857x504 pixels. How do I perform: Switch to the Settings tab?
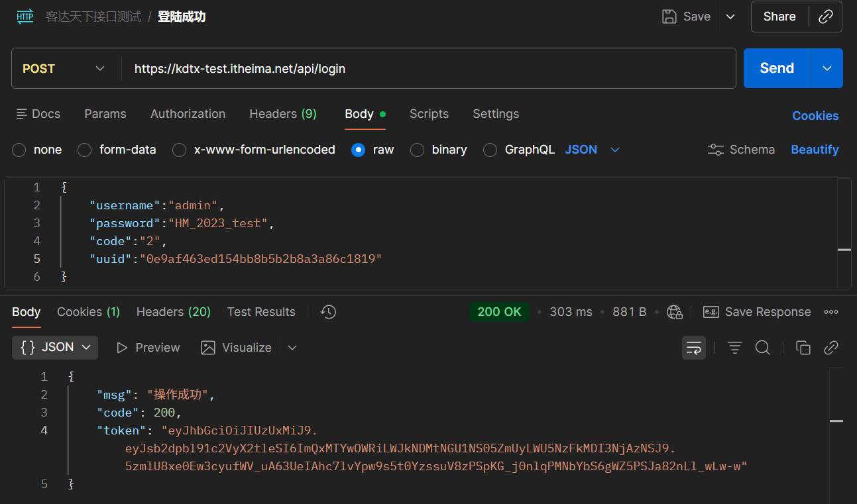[x=496, y=114]
